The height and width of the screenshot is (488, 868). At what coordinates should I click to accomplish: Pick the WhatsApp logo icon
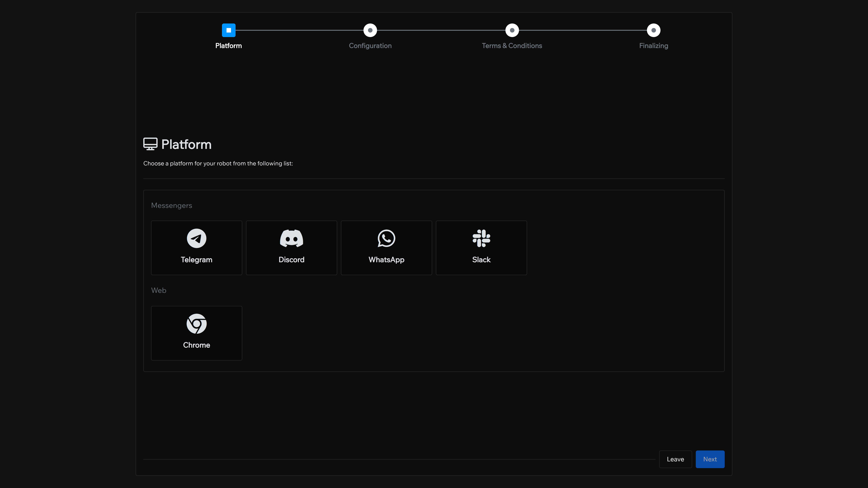[x=387, y=238]
